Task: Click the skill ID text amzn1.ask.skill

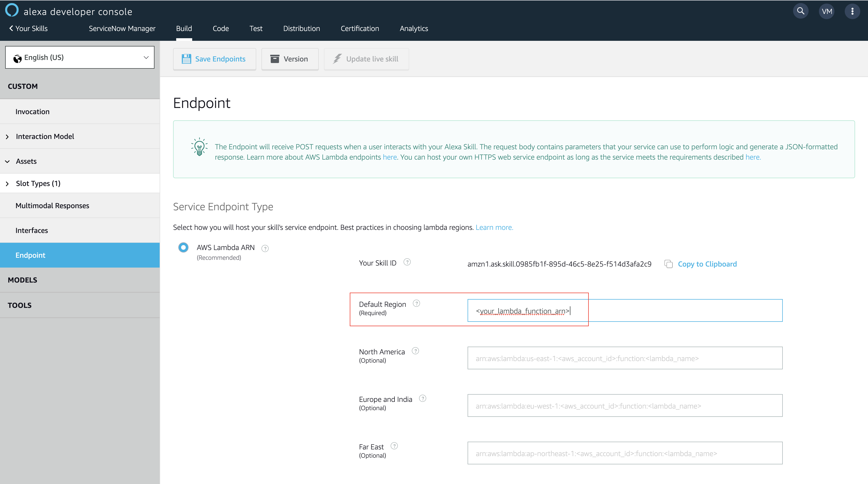Action: click(559, 264)
